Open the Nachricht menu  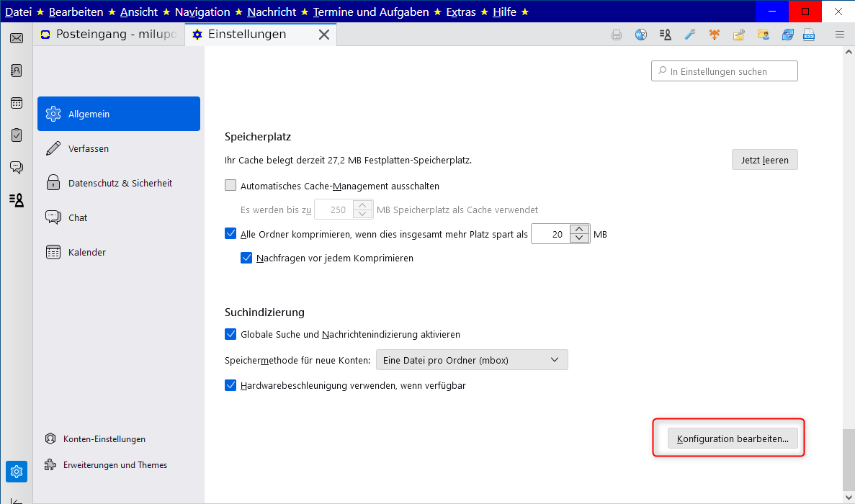tap(272, 12)
